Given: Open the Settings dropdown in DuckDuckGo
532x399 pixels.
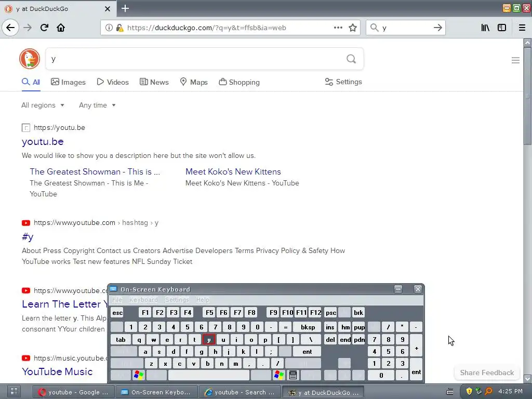Looking at the screenshot, I should [343, 82].
